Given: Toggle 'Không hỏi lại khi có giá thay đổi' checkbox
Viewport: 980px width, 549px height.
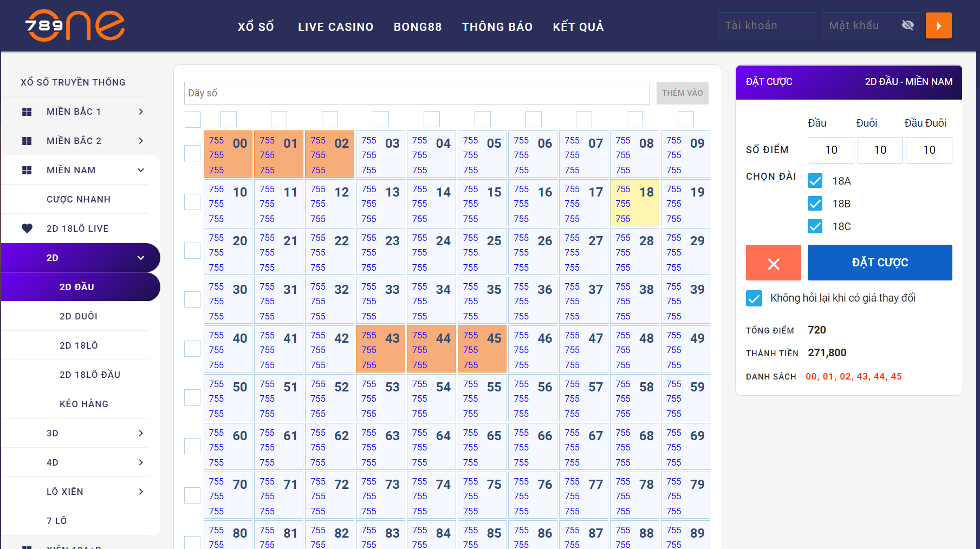Looking at the screenshot, I should [x=754, y=298].
